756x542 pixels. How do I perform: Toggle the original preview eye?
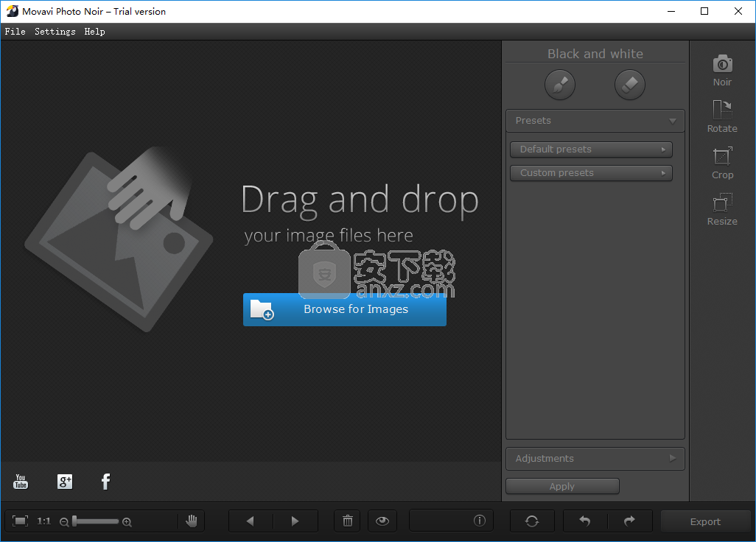pyautogui.click(x=382, y=521)
